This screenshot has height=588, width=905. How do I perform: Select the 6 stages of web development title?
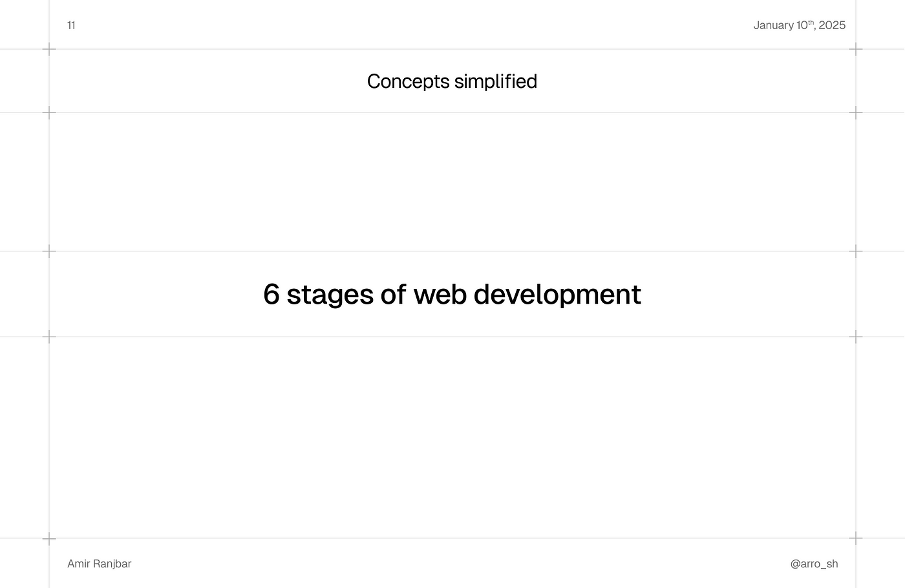(452, 295)
